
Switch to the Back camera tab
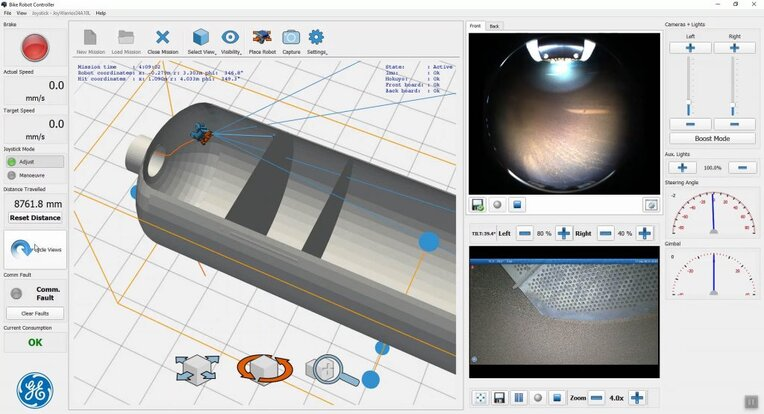494,26
